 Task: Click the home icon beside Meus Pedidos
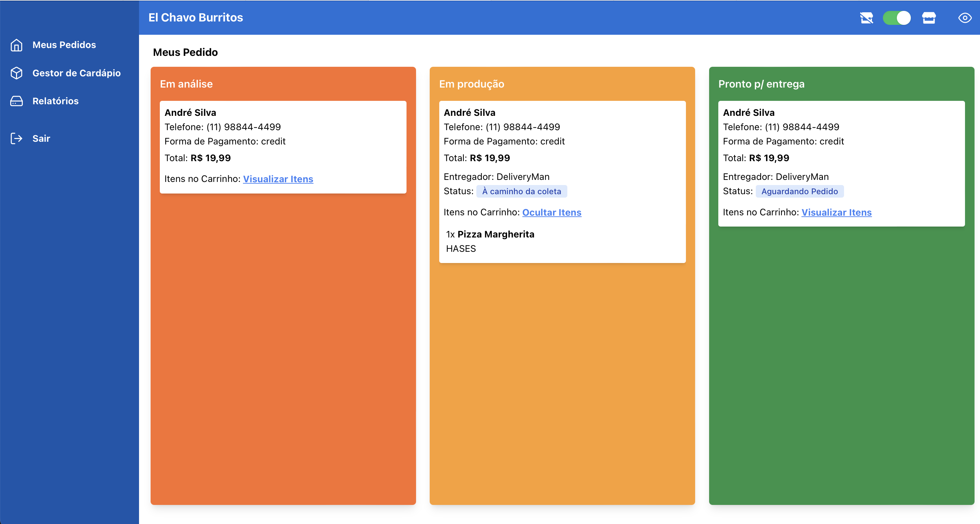pyautogui.click(x=16, y=45)
